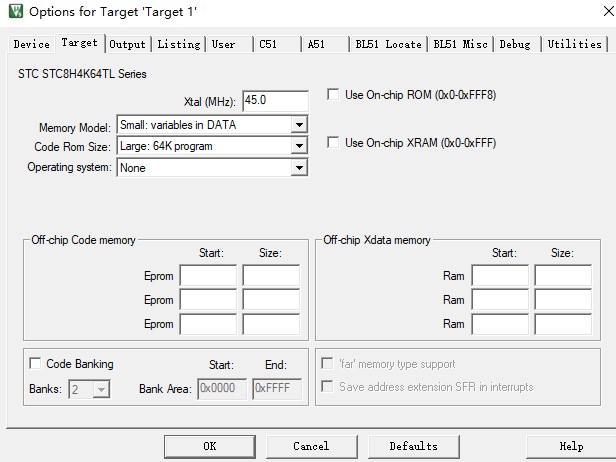Click third Eprom Start field
The height and width of the screenshot is (462, 616).
click(208, 324)
